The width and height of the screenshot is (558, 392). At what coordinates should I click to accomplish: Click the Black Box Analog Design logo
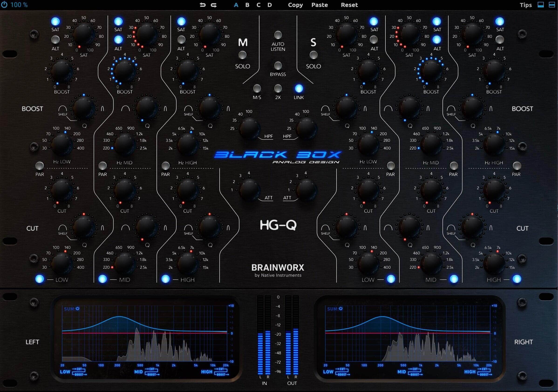tap(278, 157)
